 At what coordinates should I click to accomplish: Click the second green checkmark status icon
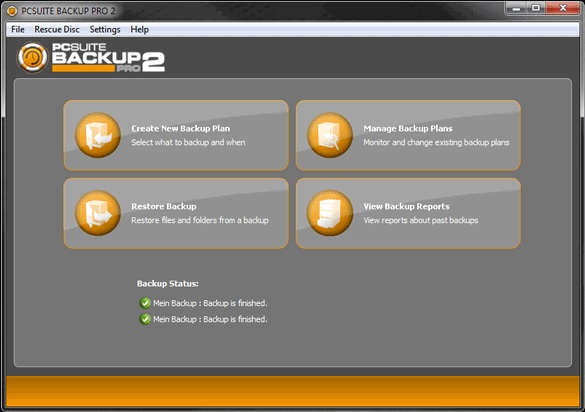click(x=145, y=319)
